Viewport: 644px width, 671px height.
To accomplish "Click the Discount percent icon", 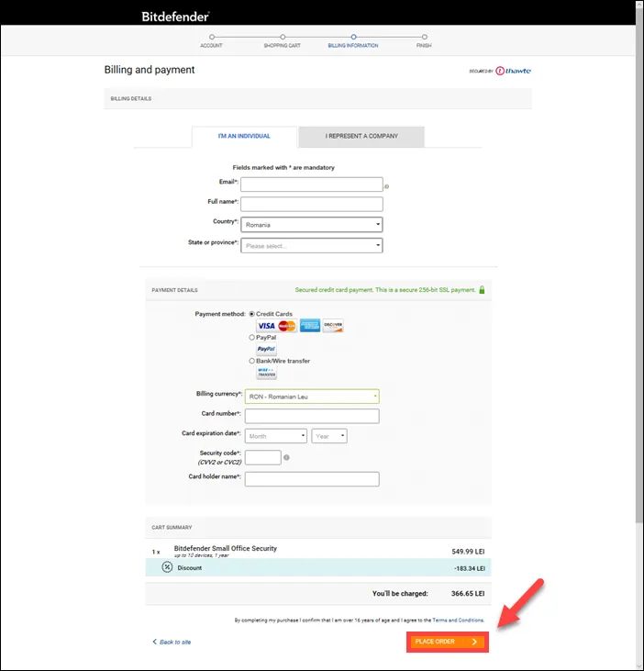I will (x=167, y=567).
